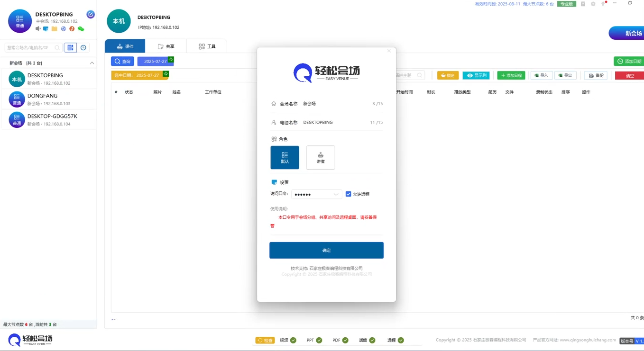
Task: Click the 录制状态 column header
Action: click(x=544, y=92)
